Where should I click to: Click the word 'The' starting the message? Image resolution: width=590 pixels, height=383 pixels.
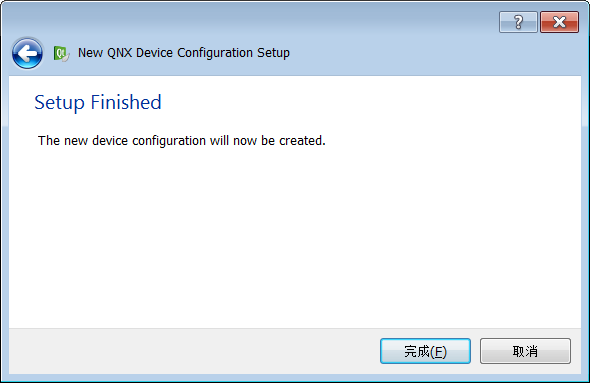(49, 141)
